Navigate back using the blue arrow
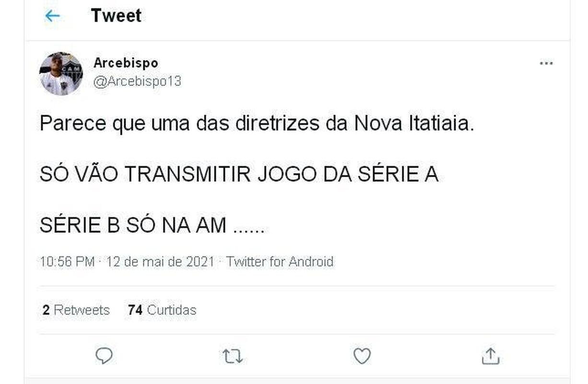Image resolution: width=588 pixels, height=384 pixels. 52,15
